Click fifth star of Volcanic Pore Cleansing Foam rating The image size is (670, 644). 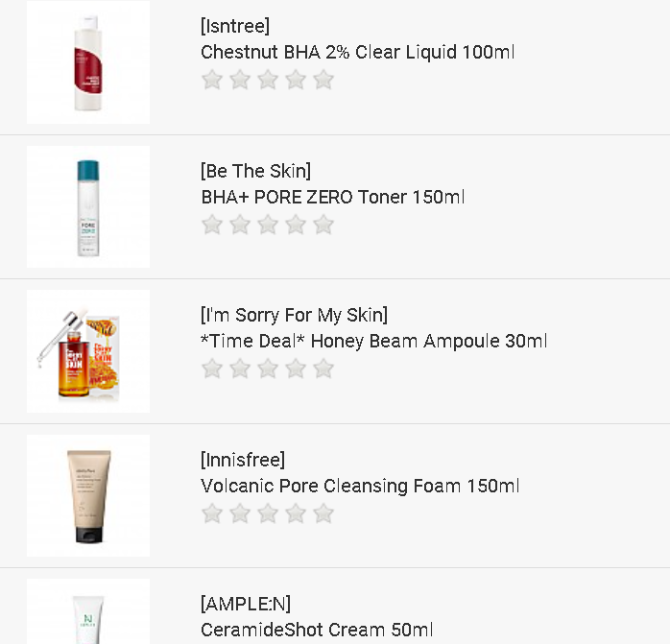[323, 513]
